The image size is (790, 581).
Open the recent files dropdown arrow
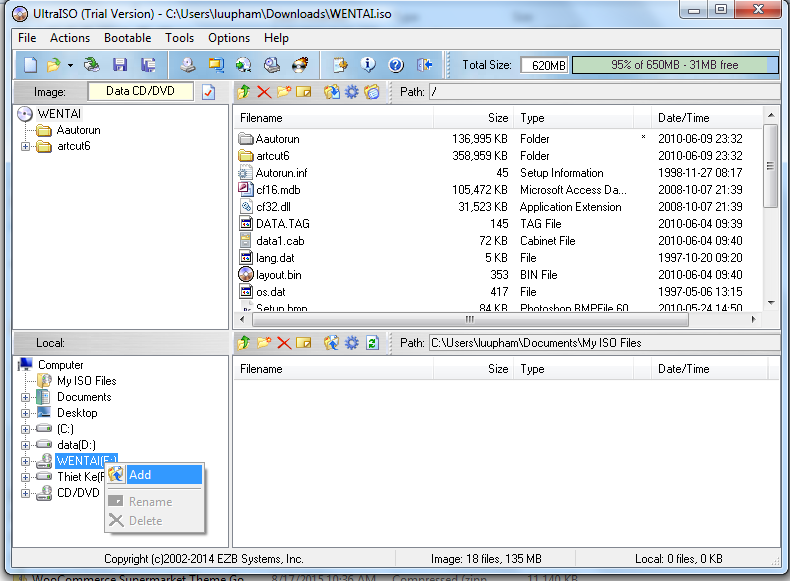[x=70, y=65]
